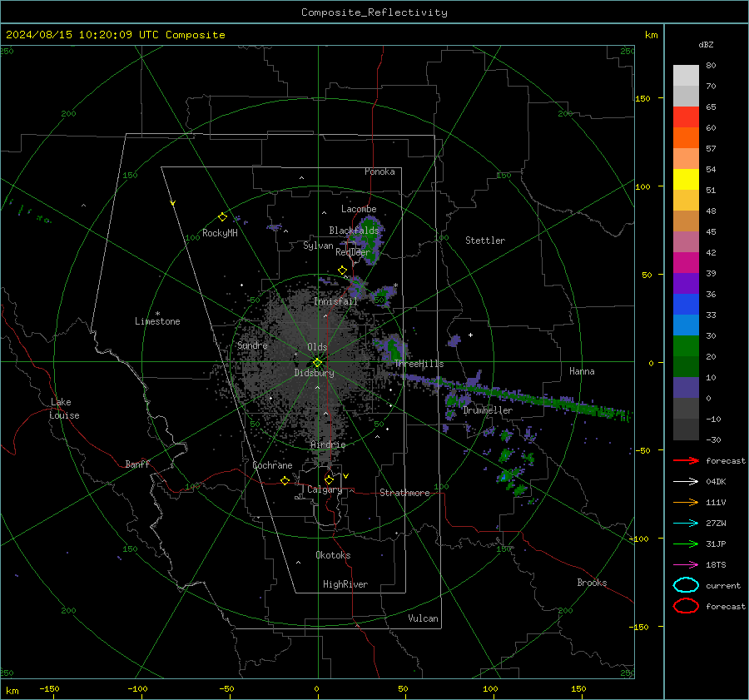Click the RockyMH map label

[x=220, y=233]
